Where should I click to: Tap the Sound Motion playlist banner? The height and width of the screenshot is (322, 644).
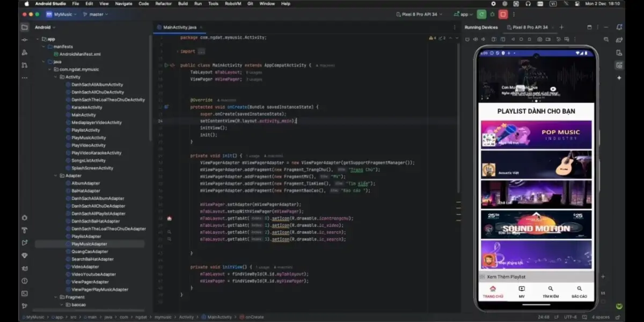click(537, 224)
